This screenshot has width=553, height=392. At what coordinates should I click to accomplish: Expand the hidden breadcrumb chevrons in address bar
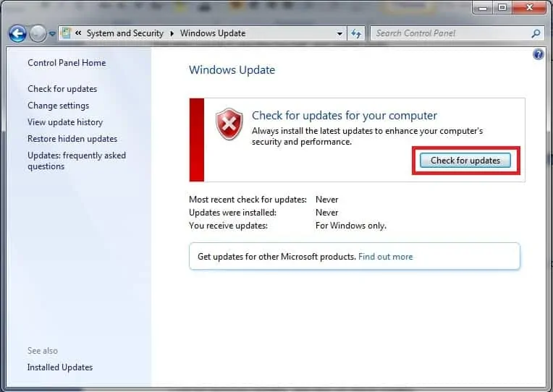point(78,33)
